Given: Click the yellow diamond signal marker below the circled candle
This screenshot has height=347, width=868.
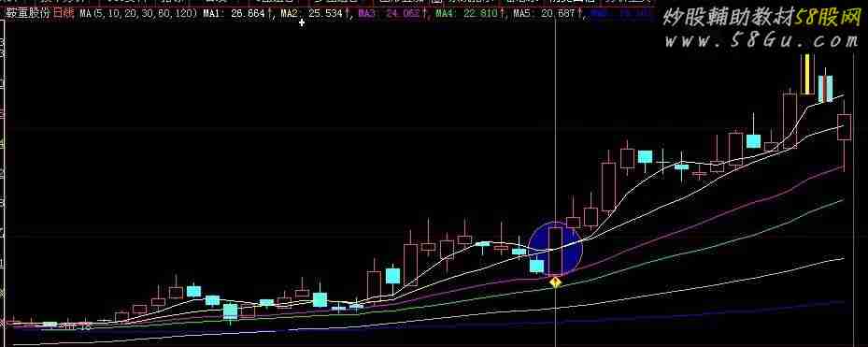Looking at the screenshot, I should pyautogui.click(x=555, y=282).
